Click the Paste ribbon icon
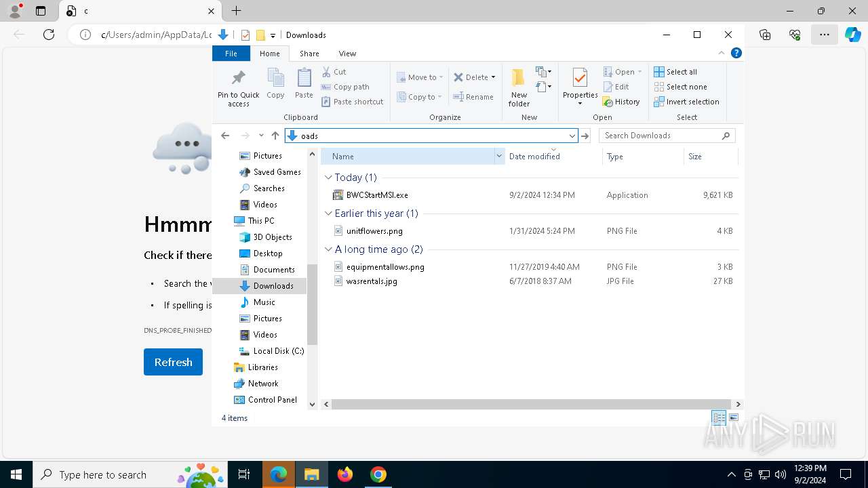Image resolution: width=868 pixels, height=488 pixels. [304, 84]
